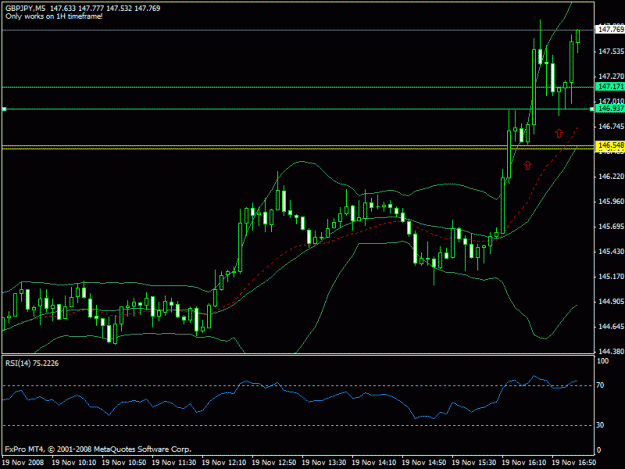Viewport: 625px width, 469px height.
Task: Click the current price label 147.769
Action: tap(610, 29)
